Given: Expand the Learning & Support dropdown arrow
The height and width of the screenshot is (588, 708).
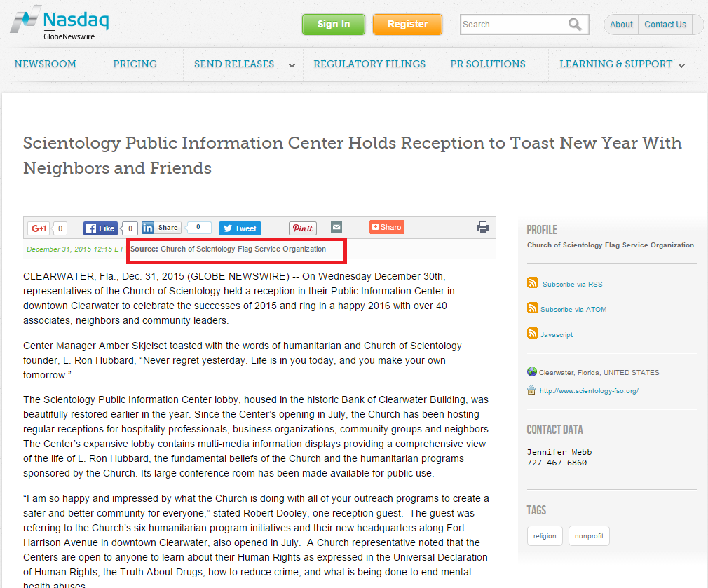Looking at the screenshot, I should (x=681, y=65).
